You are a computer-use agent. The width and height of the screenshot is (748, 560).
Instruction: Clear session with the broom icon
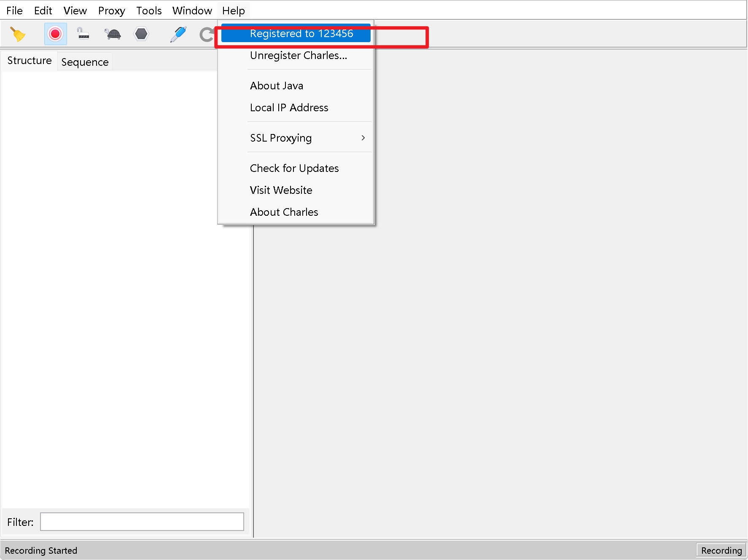coord(18,34)
